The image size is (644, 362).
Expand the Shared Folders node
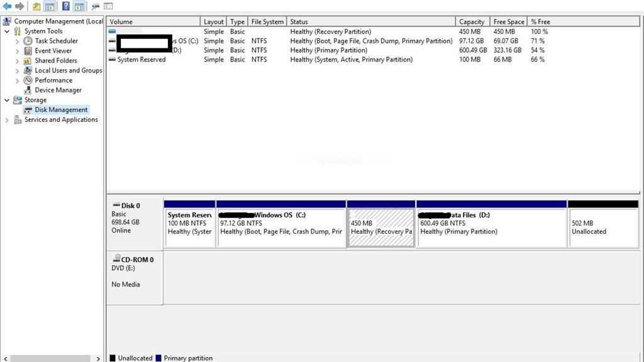(x=17, y=61)
